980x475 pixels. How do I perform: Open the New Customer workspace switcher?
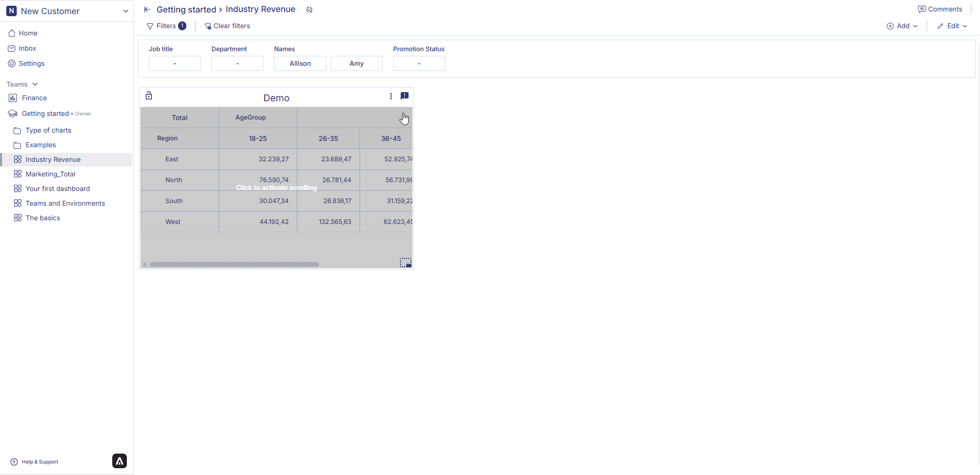pyautogui.click(x=67, y=11)
